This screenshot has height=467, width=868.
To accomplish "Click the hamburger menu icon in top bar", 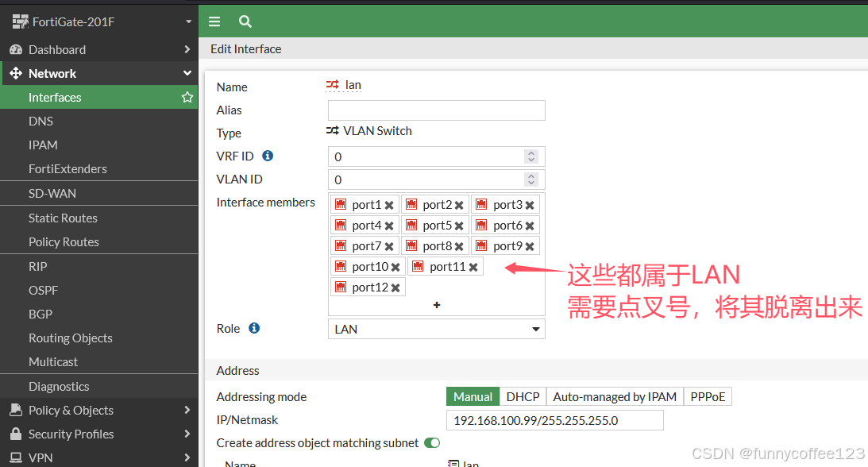I will click(x=214, y=21).
